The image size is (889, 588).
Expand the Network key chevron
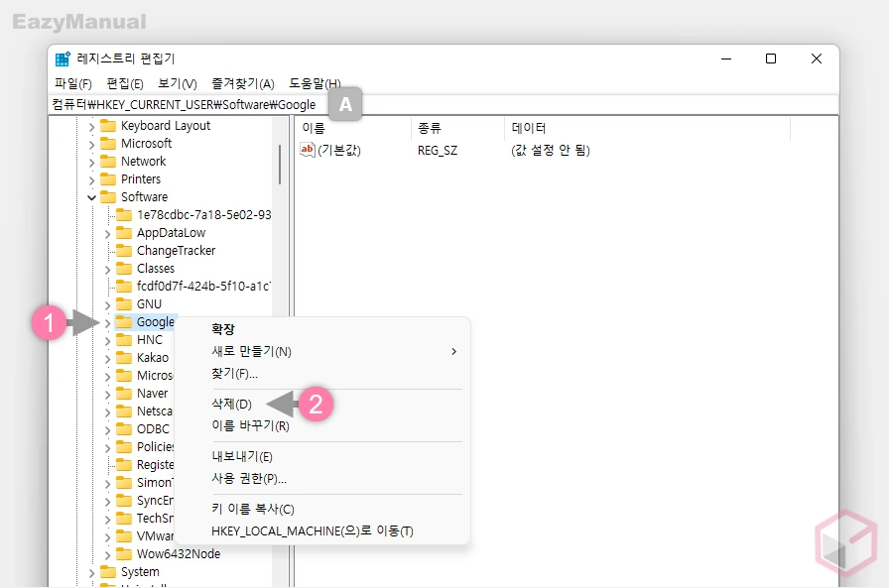[92, 162]
